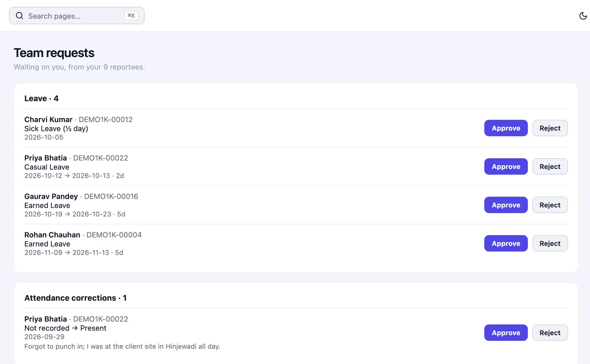The width and height of the screenshot is (590, 364).
Task: Reject Charvi Kumar's sick leave
Action: coord(550,128)
